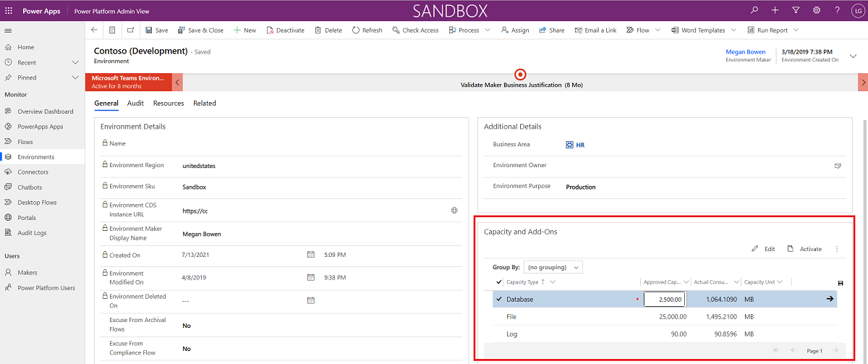Expand the Run Report chevron
This screenshot has width=868, height=364.
796,30
